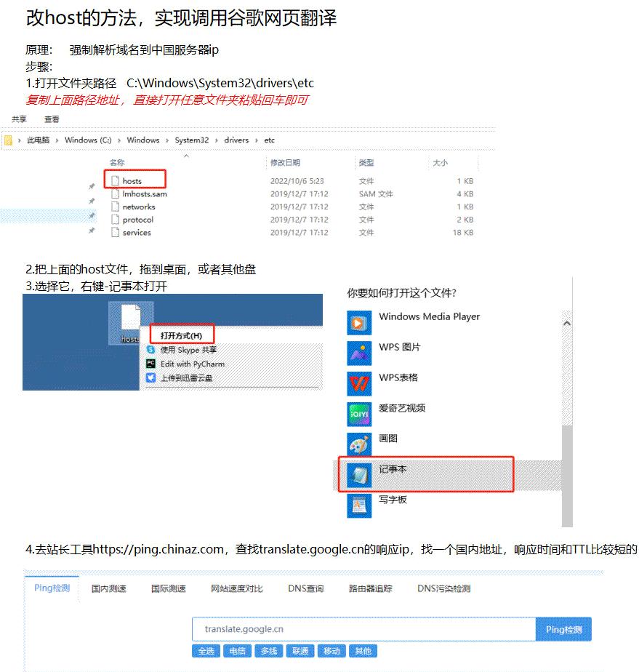The width and height of the screenshot is (639, 672).
Task: Choose the 记事本 (Notepad) icon
Action: click(x=360, y=473)
